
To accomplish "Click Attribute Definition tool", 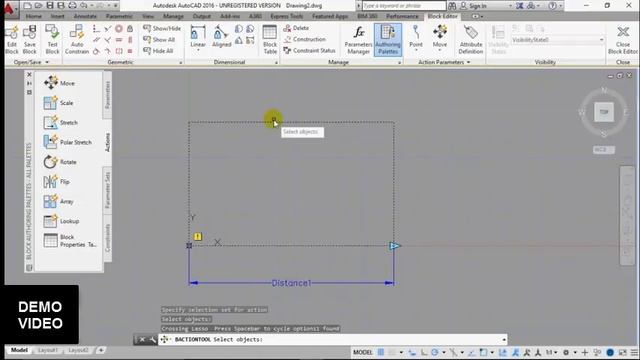I will pos(471,40).
